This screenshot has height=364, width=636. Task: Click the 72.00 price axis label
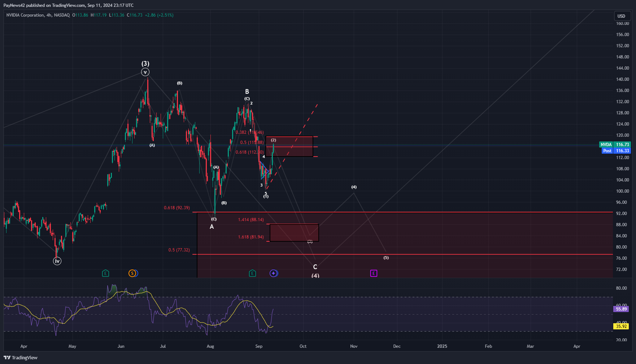point(621,269)
